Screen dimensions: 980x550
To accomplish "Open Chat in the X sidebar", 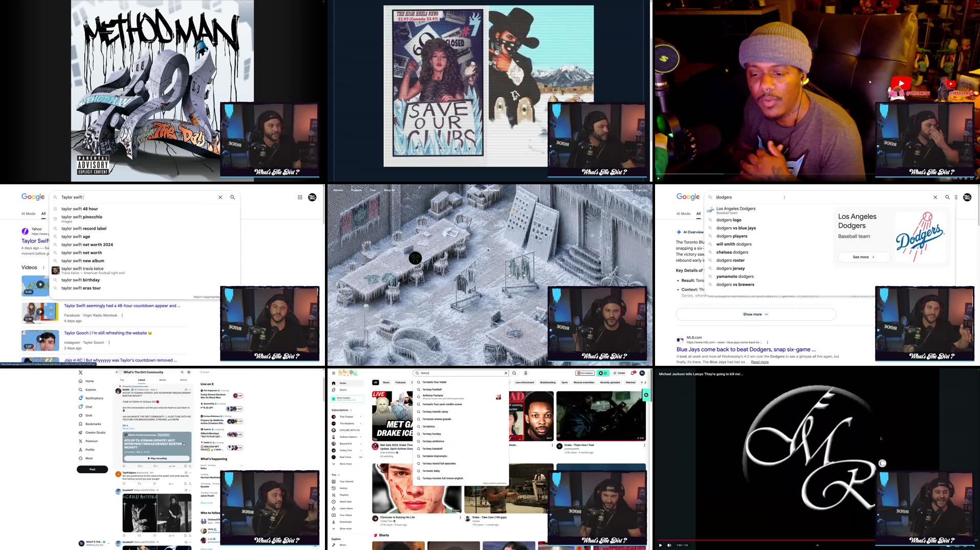I will pos(85,407).
